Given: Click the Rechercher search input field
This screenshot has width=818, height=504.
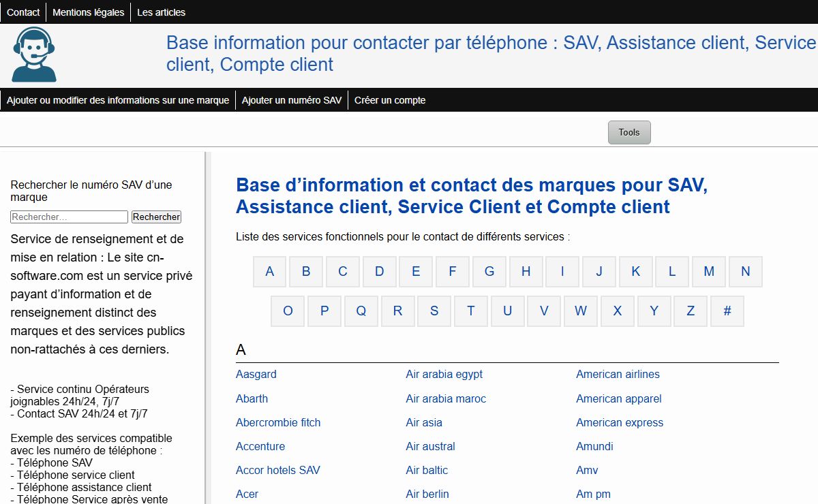Looking at the screenshot, I should (69, 217).
